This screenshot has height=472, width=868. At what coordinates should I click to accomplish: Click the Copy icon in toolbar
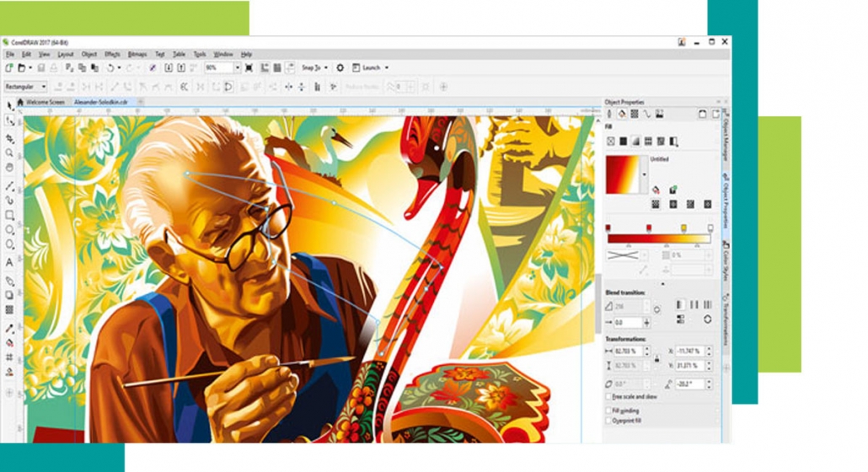tap(82, 67)
